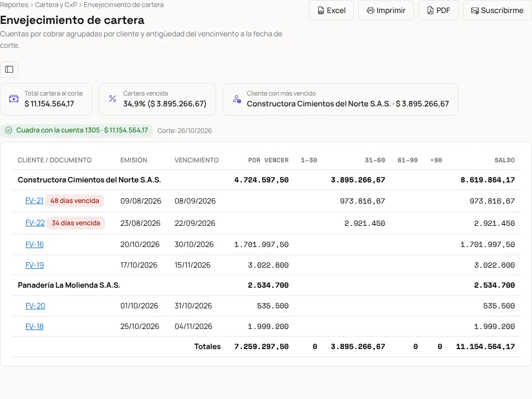
Task: Click the green check icon on Cuadra badge
Action: pyautogui.click(x=9, y=130)
